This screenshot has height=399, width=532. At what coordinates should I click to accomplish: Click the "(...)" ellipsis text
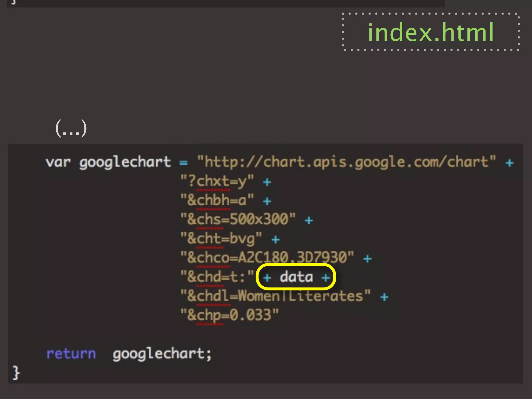(x=71, y=128)
